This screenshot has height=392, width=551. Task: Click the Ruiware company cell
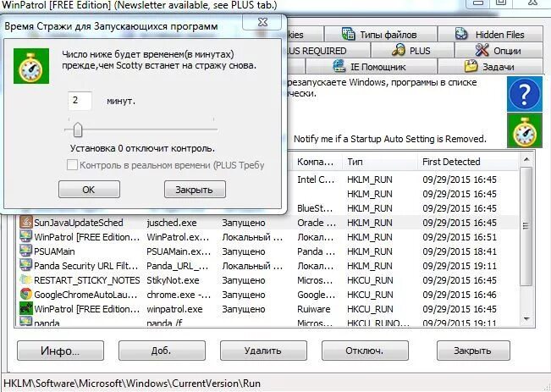coord(314,309)
